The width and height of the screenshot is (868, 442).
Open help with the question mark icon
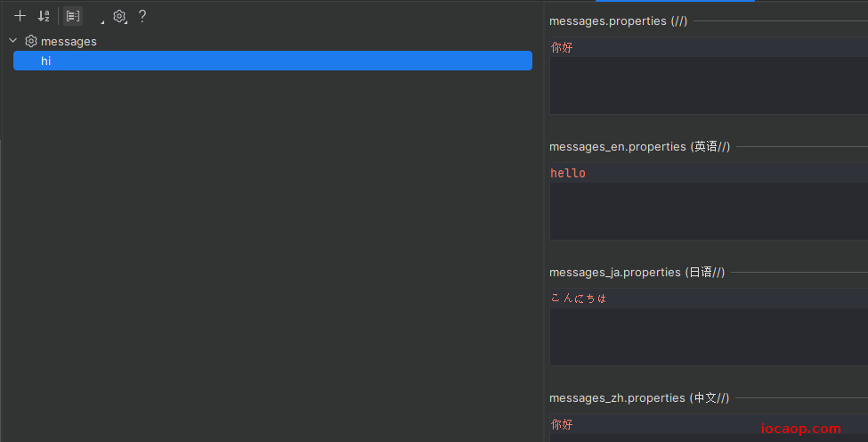[142, 16]
